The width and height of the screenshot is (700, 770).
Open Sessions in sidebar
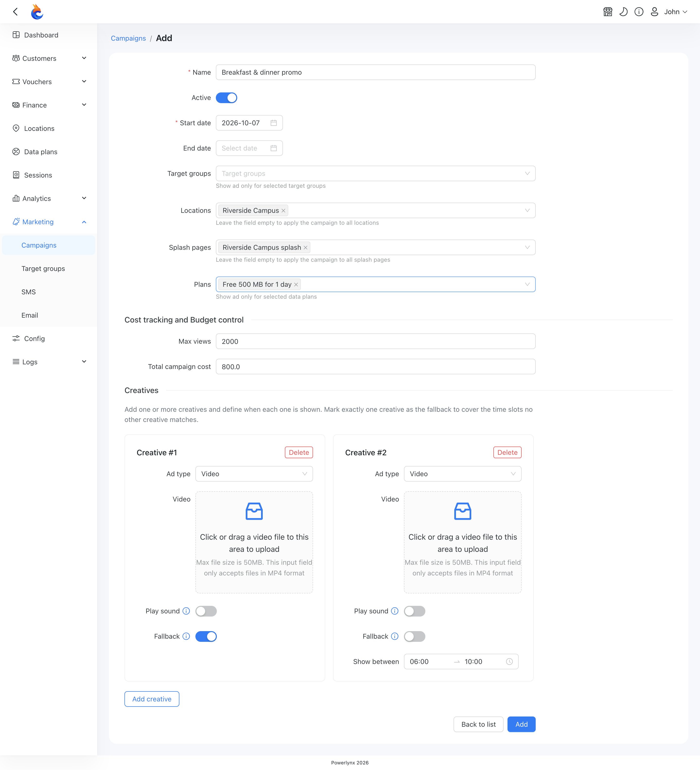coord(48,175)
